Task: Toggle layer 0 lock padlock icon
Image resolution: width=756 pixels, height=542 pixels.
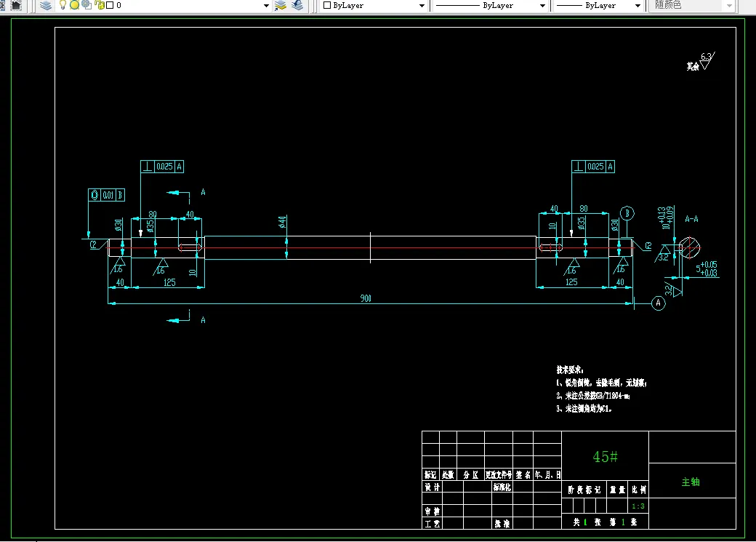Action: click(100, 5)
